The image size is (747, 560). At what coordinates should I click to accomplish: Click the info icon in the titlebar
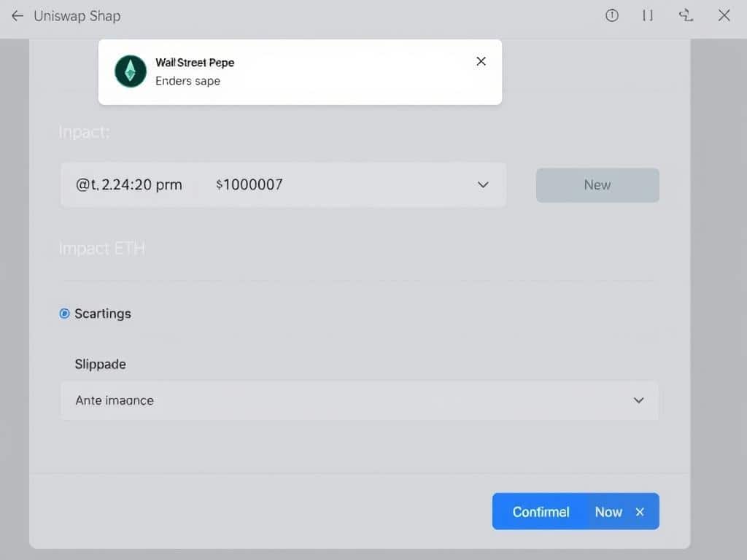(611, 15)
